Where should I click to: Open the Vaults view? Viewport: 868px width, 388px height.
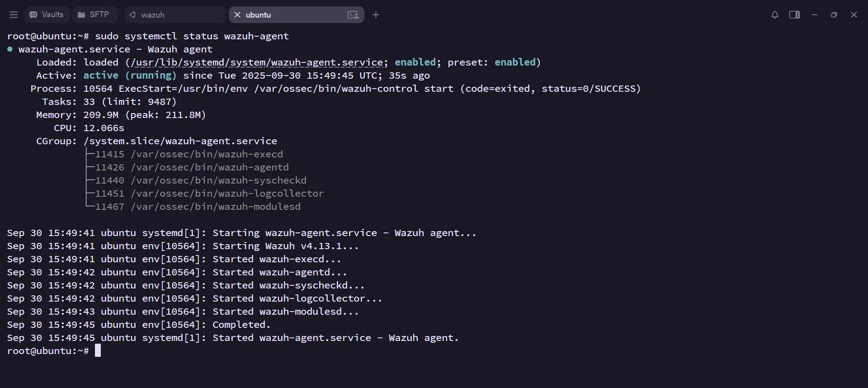[47, 14]
